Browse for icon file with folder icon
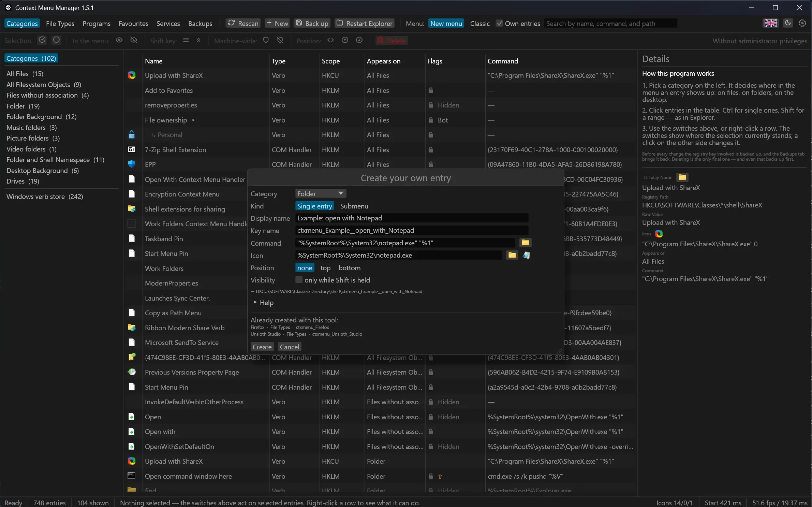 pos(512,255)
